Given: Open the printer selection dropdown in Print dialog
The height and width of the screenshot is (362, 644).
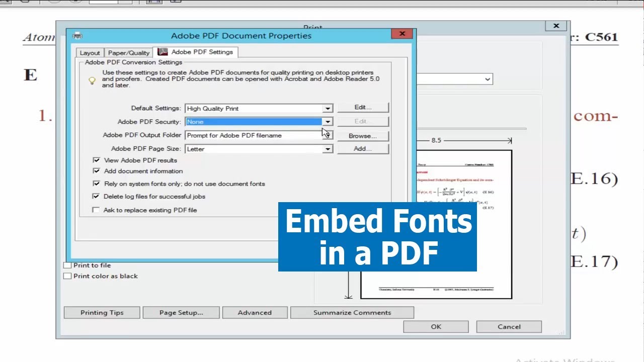Looking at the screenshot, I should [x=487, y=79].
